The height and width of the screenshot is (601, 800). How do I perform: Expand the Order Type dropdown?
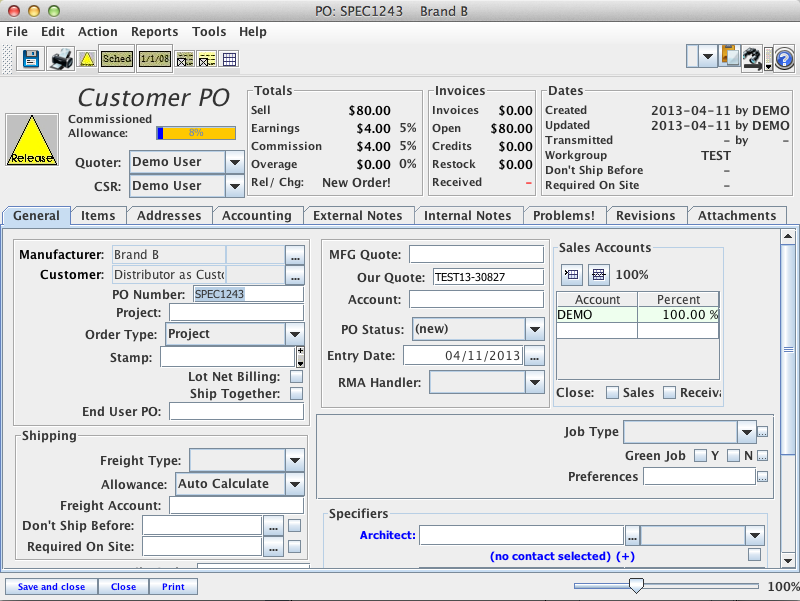point(295,334)
